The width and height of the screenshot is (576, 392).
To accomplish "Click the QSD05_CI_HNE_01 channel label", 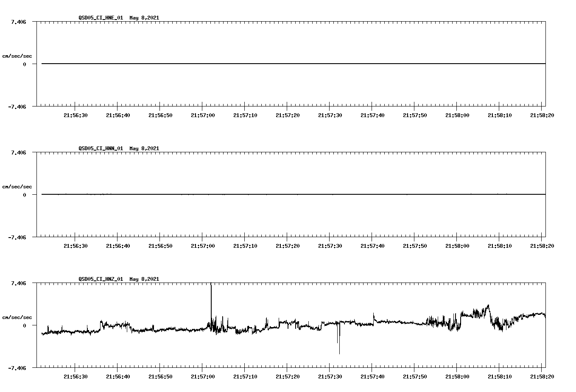I will click(x=102, y=18).
